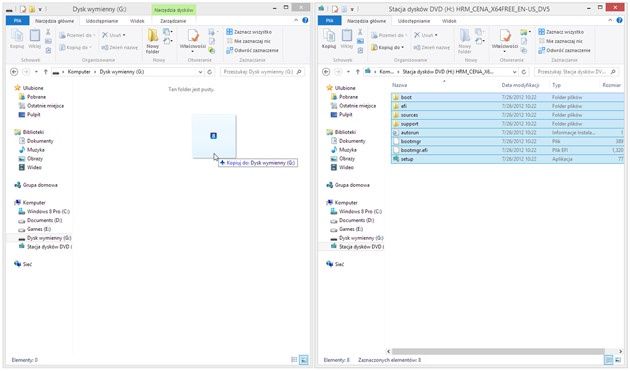This screenshot has height=371, width=630.
Task: Collapse ribbon chevron in Dysk wymienny window
Action: 296,20
